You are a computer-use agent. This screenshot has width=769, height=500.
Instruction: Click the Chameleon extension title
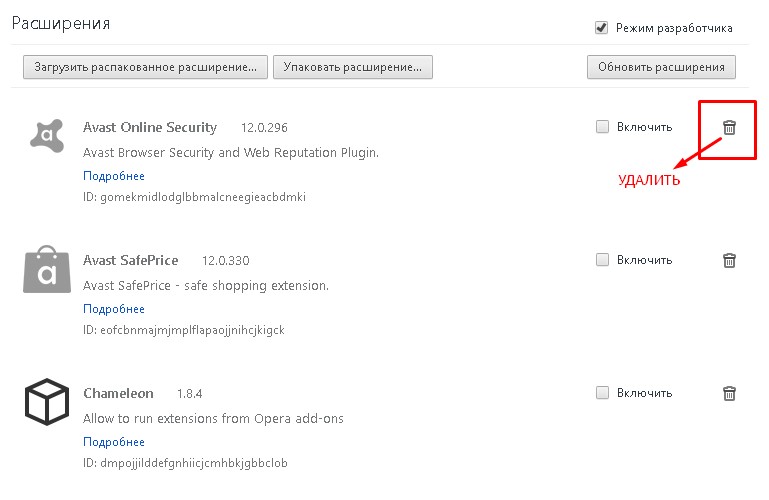pyautogui.click(x=118, y=393)
